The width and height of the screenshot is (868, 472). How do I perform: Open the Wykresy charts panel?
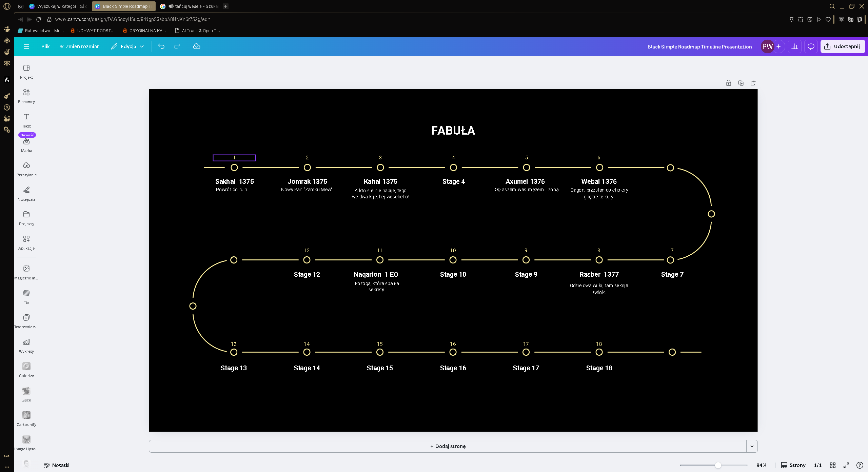coord(26,346)
